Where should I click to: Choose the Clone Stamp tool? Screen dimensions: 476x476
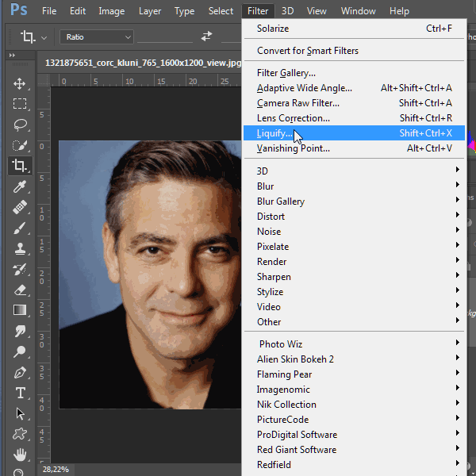[x=20, y=248]
